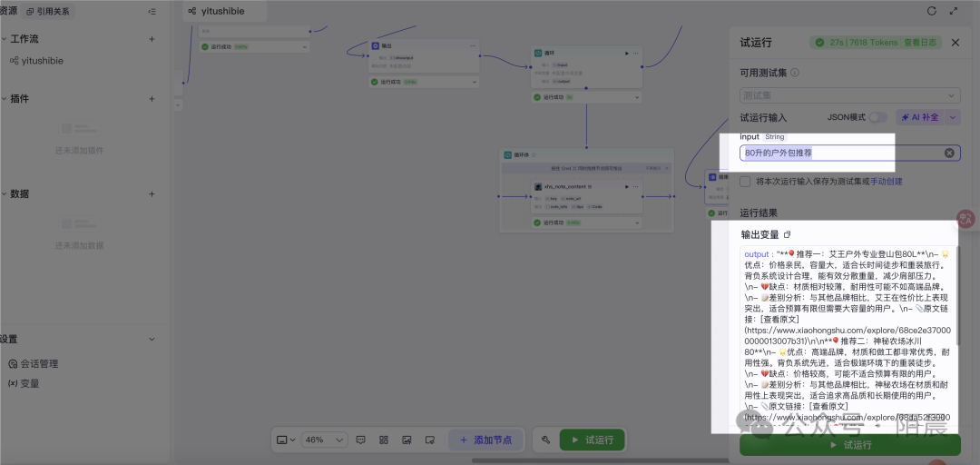Run the xhs_note_content node play icon
Image resolution: width=980 pixels, height=465 pixels.
tap(627, 186)
